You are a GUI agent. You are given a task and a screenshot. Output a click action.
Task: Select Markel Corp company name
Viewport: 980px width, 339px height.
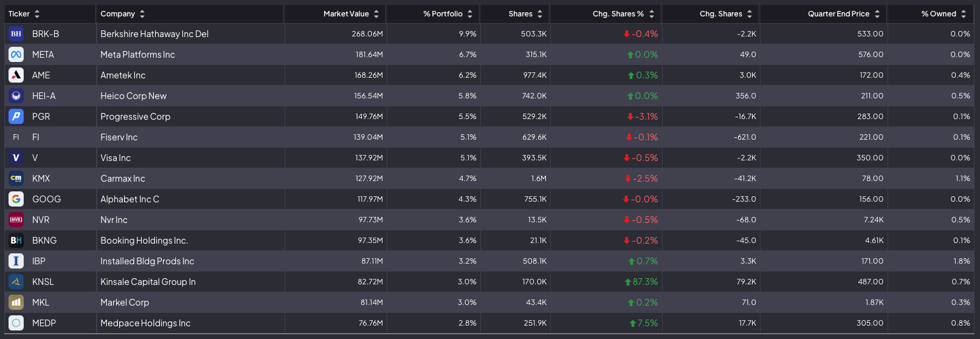pos(125,303)
